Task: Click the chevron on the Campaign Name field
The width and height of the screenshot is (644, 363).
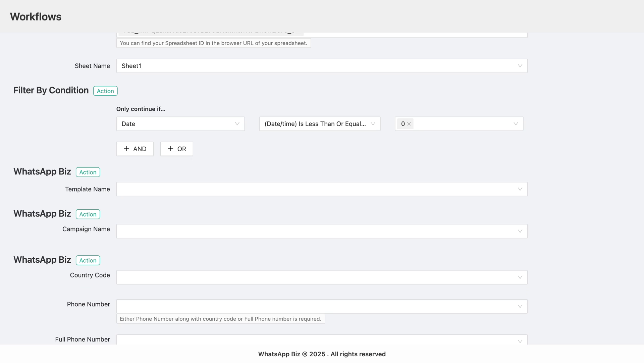Action: tap(520, 231)
